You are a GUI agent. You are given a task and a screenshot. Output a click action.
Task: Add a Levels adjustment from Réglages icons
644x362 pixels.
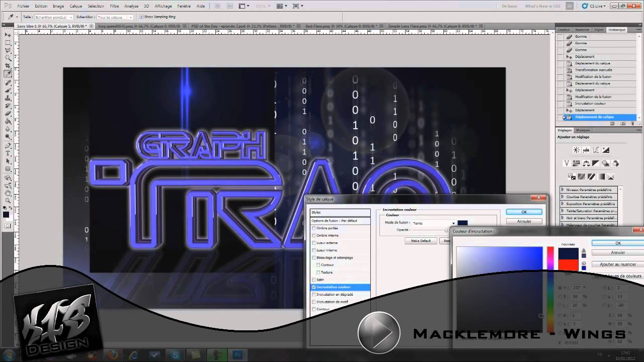(587, 150)
